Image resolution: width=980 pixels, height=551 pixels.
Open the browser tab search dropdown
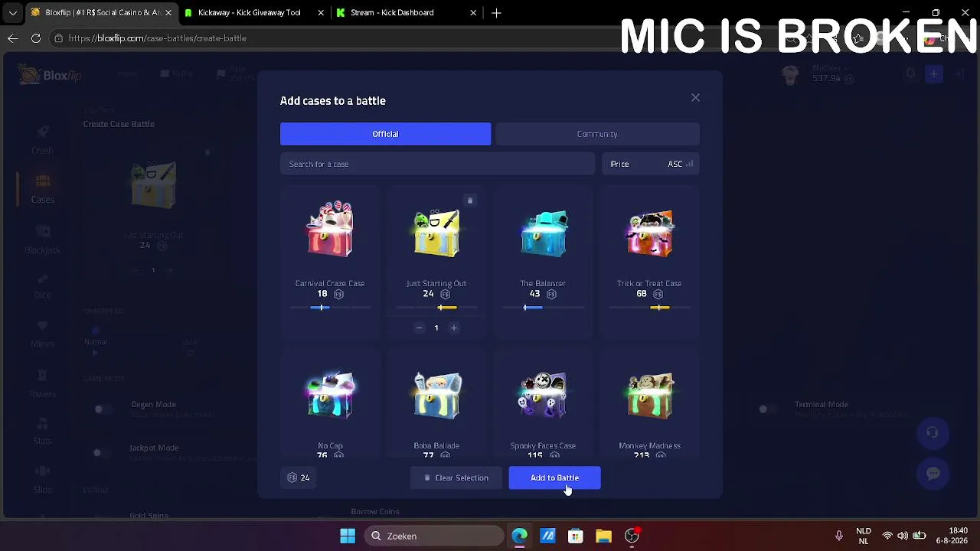point(13,13)
